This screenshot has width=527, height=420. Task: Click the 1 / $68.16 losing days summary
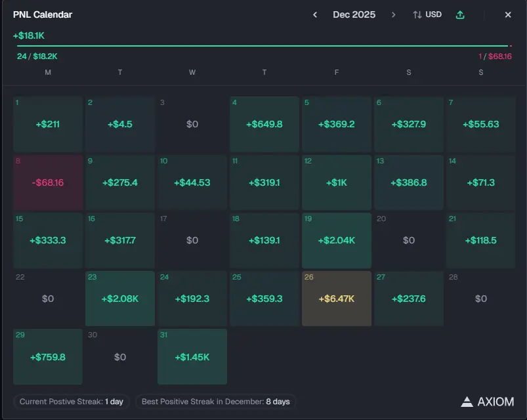pyautogui.click(x=495, y=56)
